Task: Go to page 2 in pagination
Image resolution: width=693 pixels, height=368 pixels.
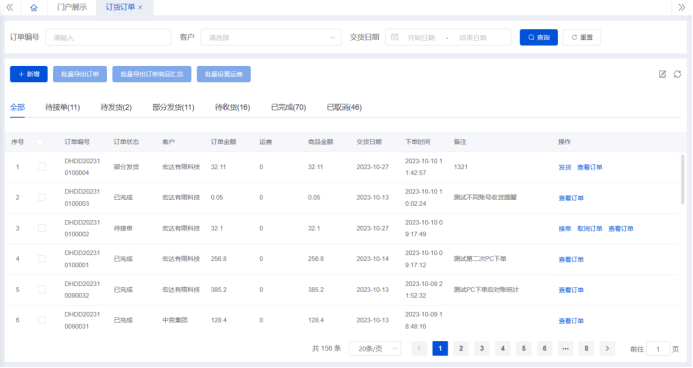Action: pyautogui.click(x=461, y=349)
